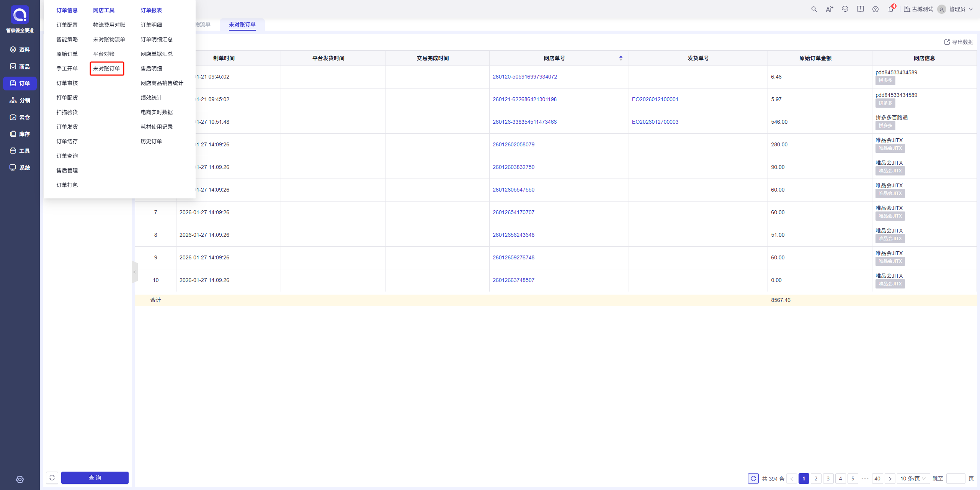Open 订单明细汇总 report menu item
The height and width of the screenshot is (490, 980).
(157, 39)
